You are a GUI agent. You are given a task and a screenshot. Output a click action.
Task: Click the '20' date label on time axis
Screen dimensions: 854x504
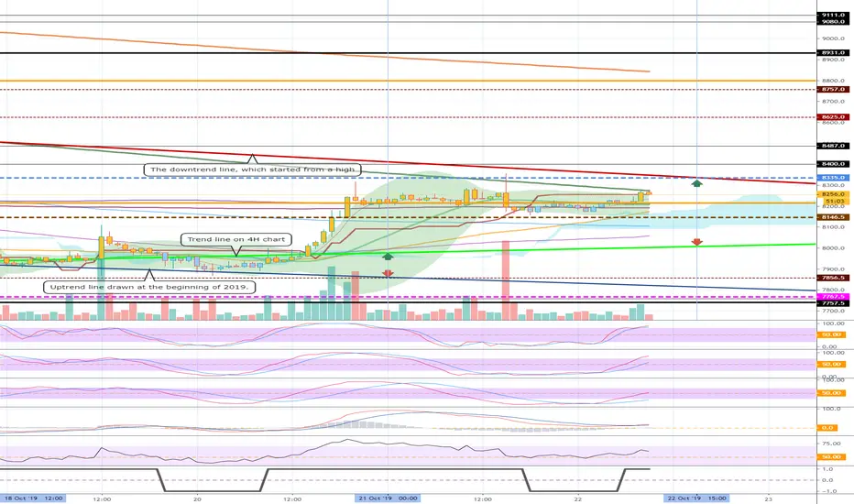pyautogui.click(x=197, y=499)
